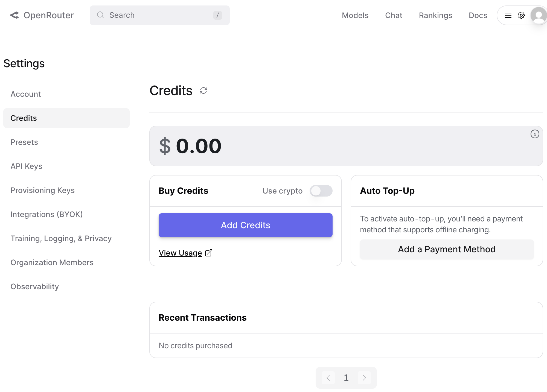547x392 pixels.
Task: Open Training, Logging, & Privacy settings
Action: (61, 238)
